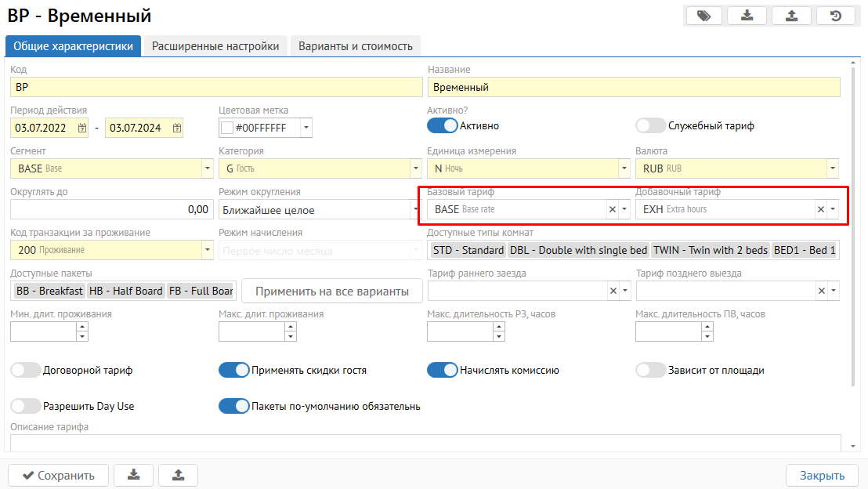Viewport: 868px width, 489px height.
Task: Enable the Разрешить Day Use toggle
Action: point(25,406)
